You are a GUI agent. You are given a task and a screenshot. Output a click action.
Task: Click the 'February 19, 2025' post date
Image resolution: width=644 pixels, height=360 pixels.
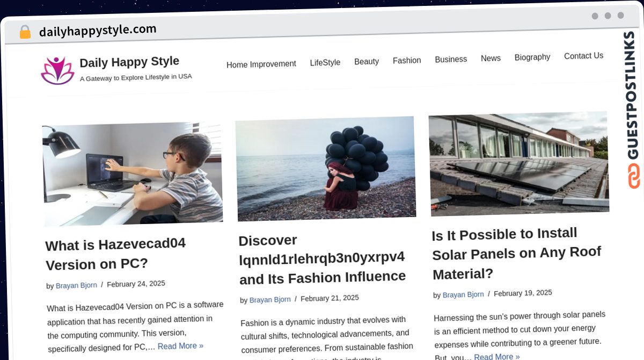coord(523,293)
